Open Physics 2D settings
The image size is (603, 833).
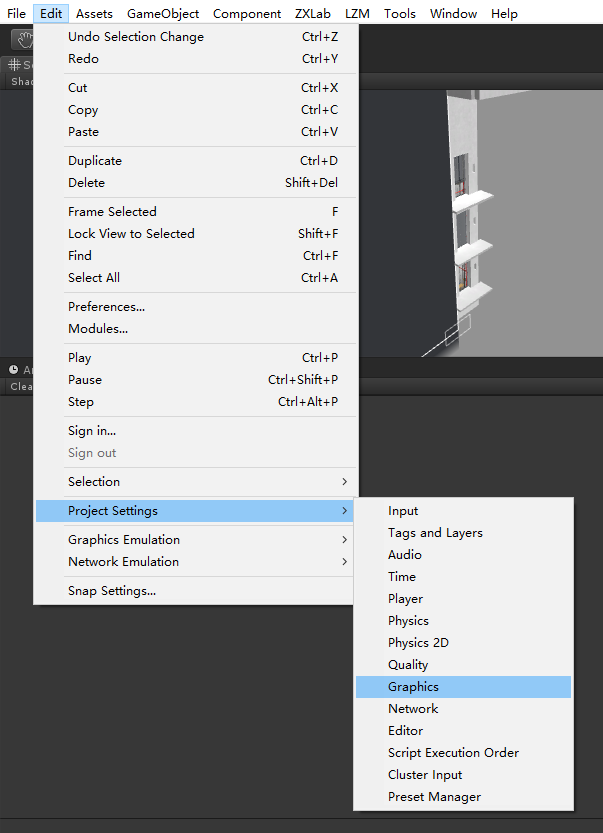tap(418, 642)
